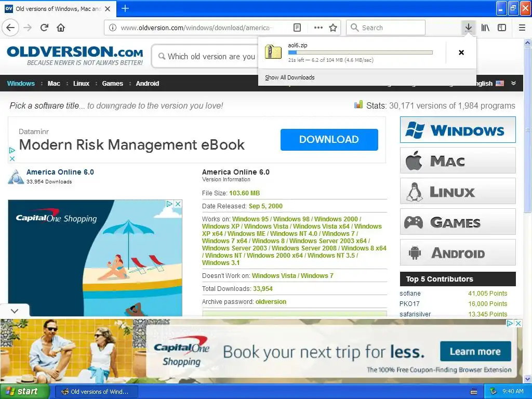Select Linux in the navigation bar
The width and height of the screenshot is (532, 399).
(x=81, y=84)
